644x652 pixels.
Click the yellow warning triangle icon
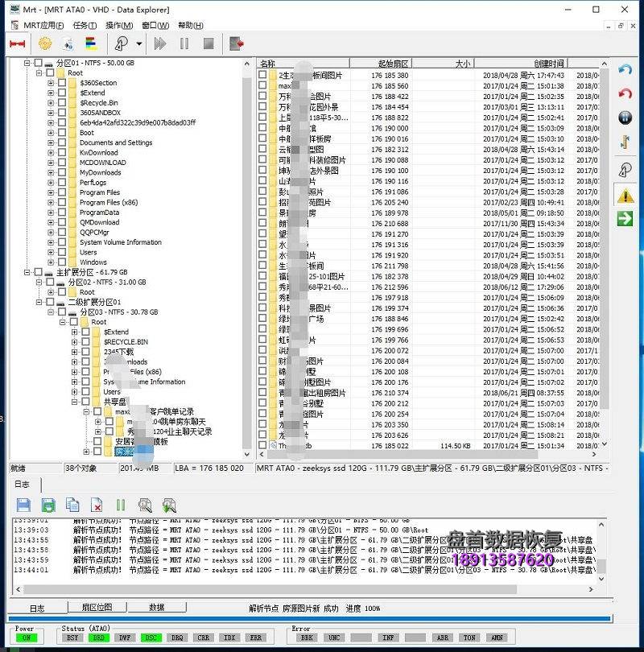click(625, 195)
